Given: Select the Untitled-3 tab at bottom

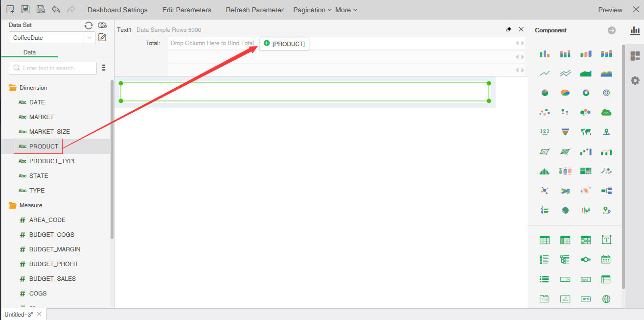Looking at the screenshot, I should click(19, 314).
